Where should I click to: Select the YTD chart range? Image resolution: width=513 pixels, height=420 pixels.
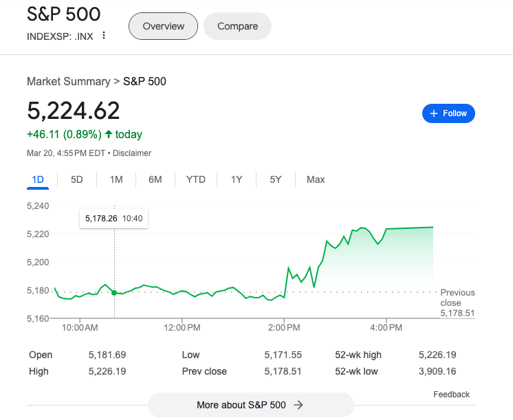196,179
